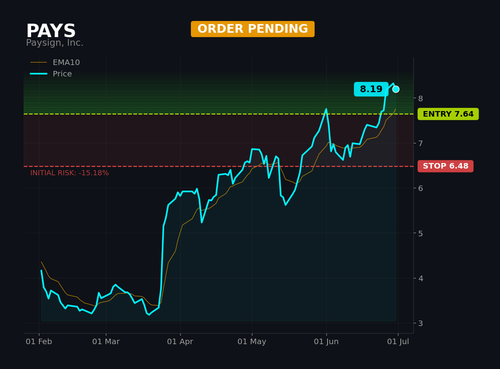500x369 pixels.
Task: Click the 01 Mar date axis label
Action: click(106, 342)
